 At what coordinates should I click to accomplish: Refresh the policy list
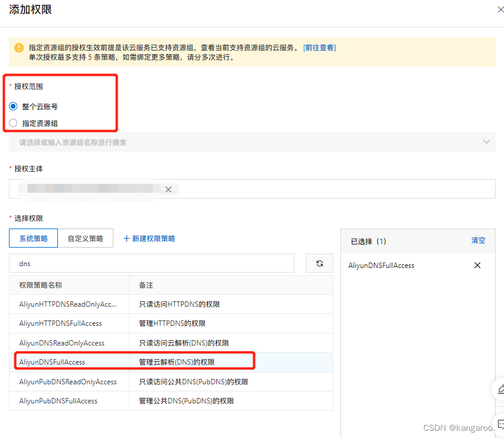point(319,263)
